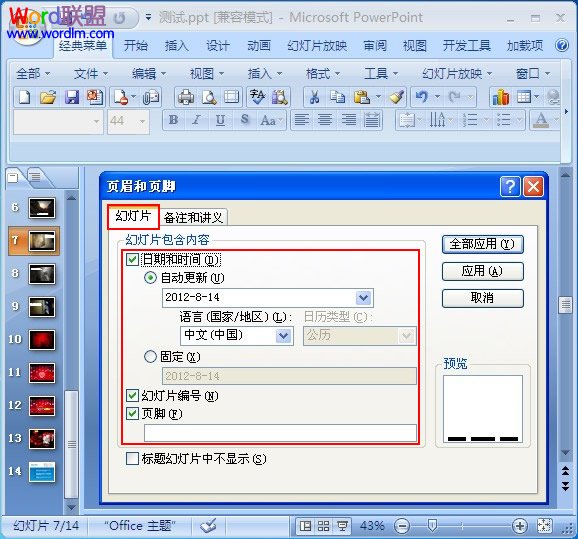Insert chart using the bar chart icon
Image resolution: width=578 pixels, height=539 pixels.
coord(500,97)
